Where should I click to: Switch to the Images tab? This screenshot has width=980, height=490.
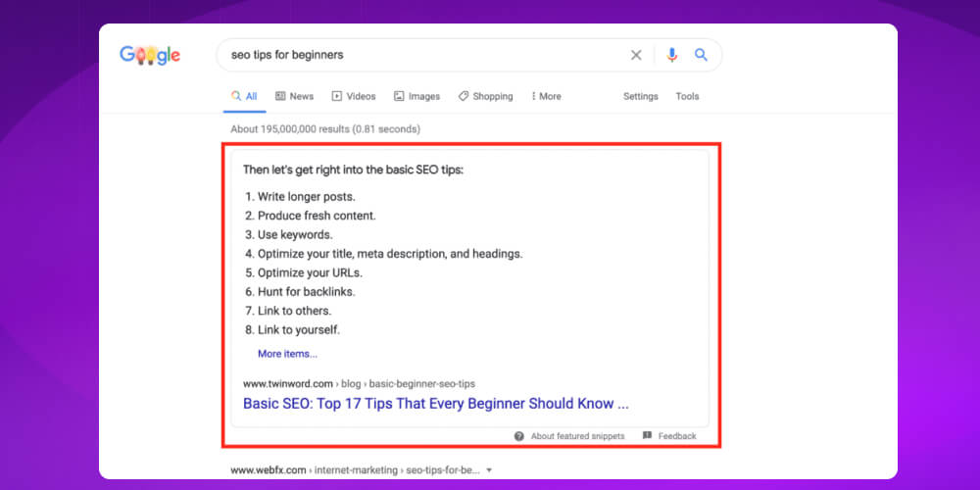point(417,96)
